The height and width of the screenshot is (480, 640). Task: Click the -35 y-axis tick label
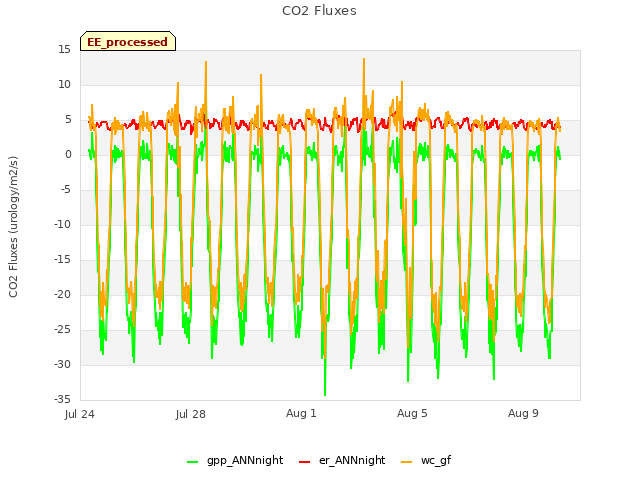pyautogui.click(x=62, y=399)
